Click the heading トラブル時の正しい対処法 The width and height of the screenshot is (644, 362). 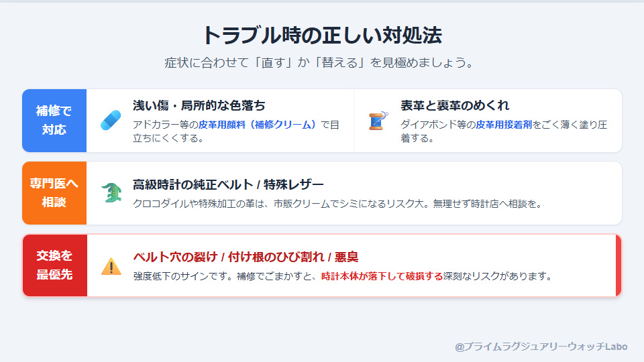click(x=322, y=36)
